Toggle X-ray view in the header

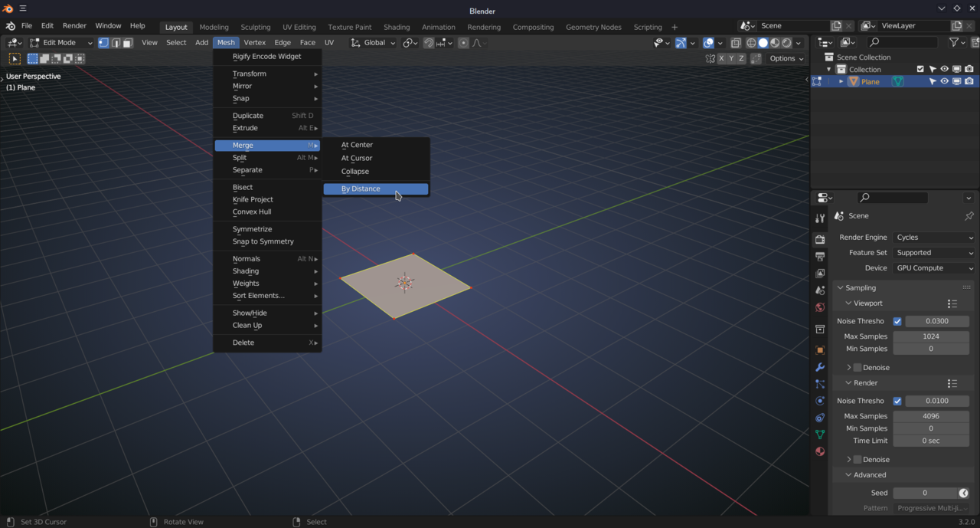[736, 43]
